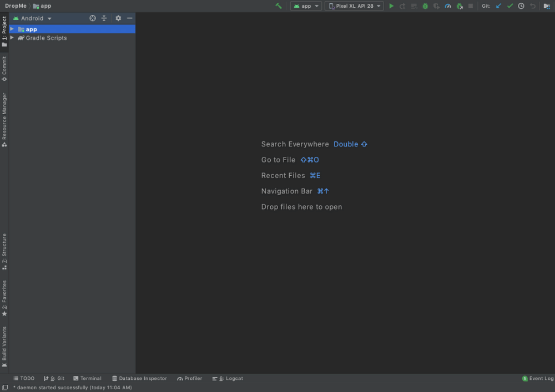Open the Event Log in status bar
This screenshot has width=555, height=392.
pyautogui.click(x=538, y=378)
